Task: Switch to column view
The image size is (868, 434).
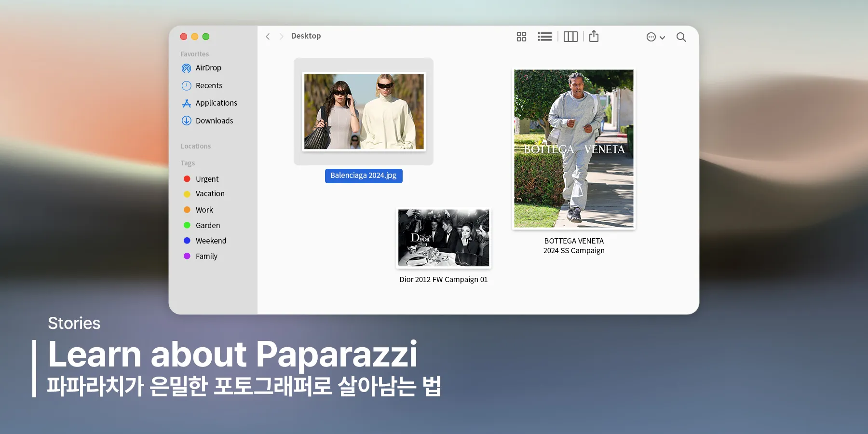Action: tap(570, 37)
